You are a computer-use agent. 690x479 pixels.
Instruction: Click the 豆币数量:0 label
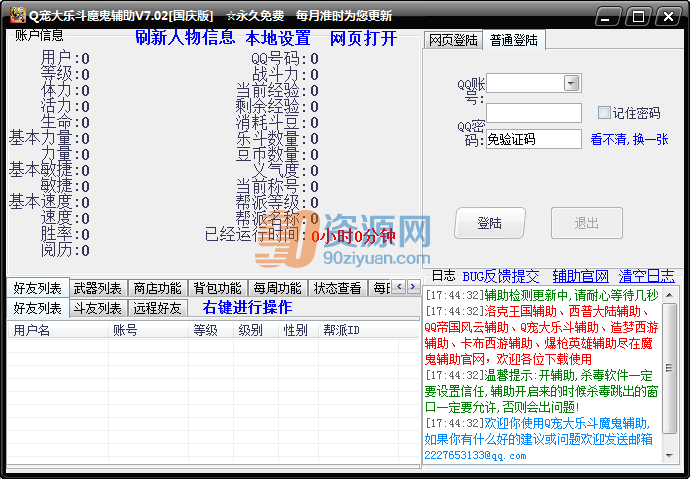[x=277, y=154]
